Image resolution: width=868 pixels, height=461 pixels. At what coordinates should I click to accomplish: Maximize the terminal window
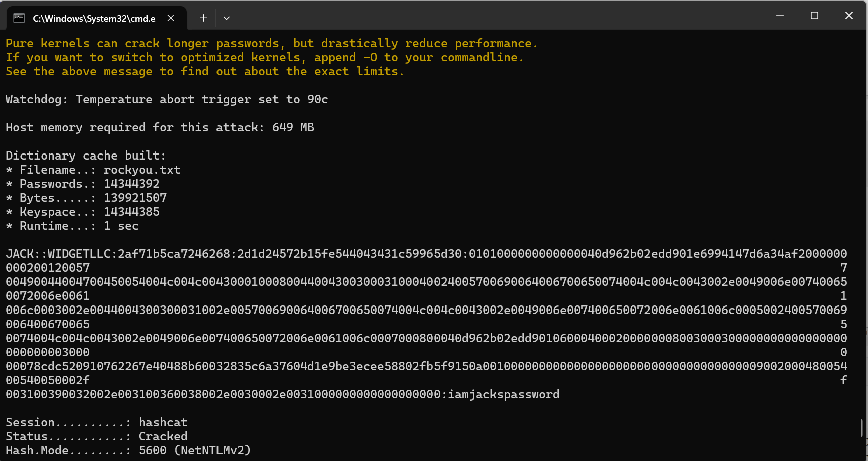tap(814, 16)
